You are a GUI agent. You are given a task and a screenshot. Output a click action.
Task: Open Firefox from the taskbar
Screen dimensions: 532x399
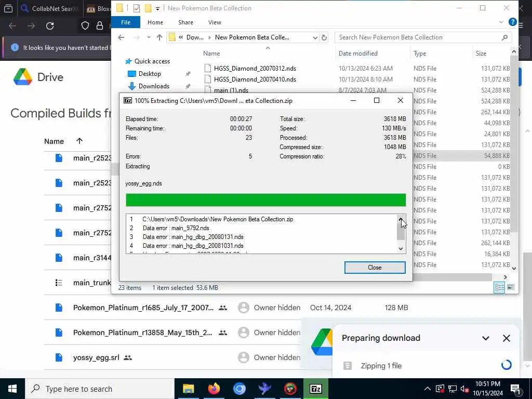point(214,389)
